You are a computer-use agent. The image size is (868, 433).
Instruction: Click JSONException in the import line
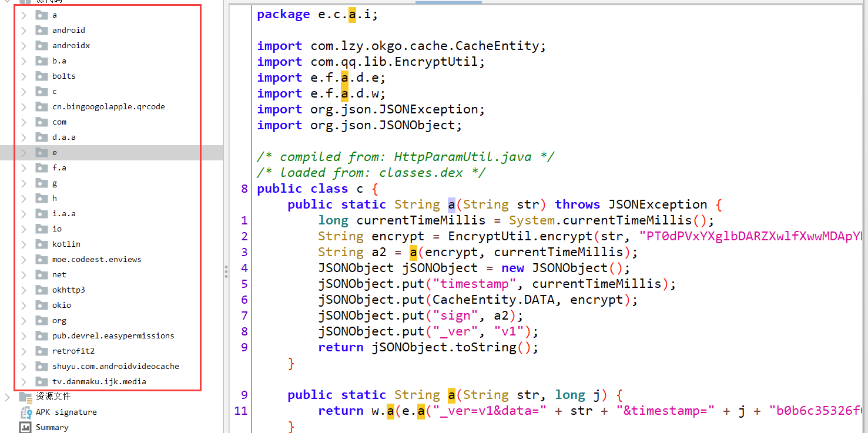(440, 109)
